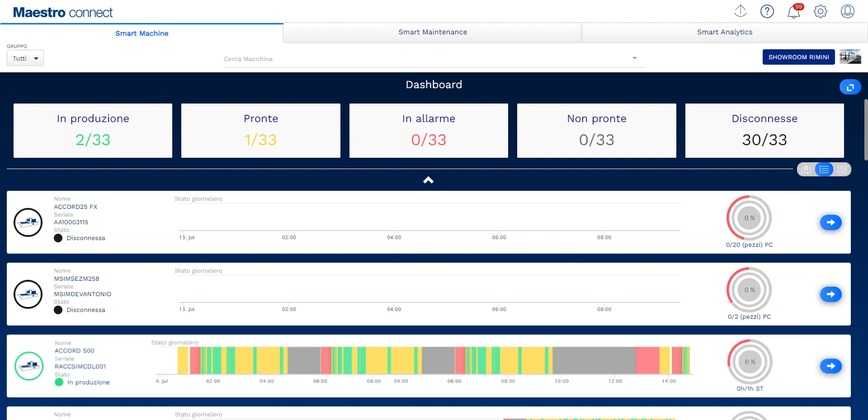The height and width of the screenshot is (420, 868).
Task: Open MSIMSEZM258 details with the arrow button
Action: [x=831, y=294]
